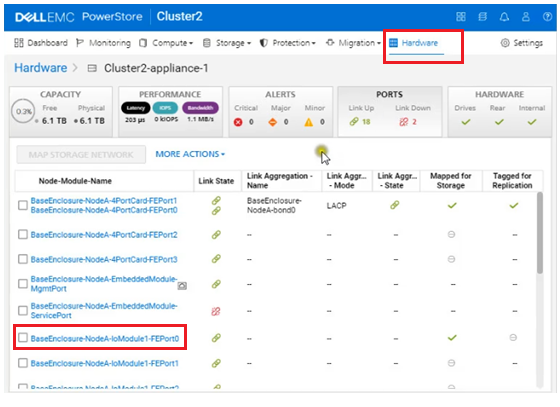The height and width of the screenshot is (407, 560).
Task: Open BaseEnclosure-NodeA-EmbeddedModule-ServicePort link
Action: tap(104, 311)
